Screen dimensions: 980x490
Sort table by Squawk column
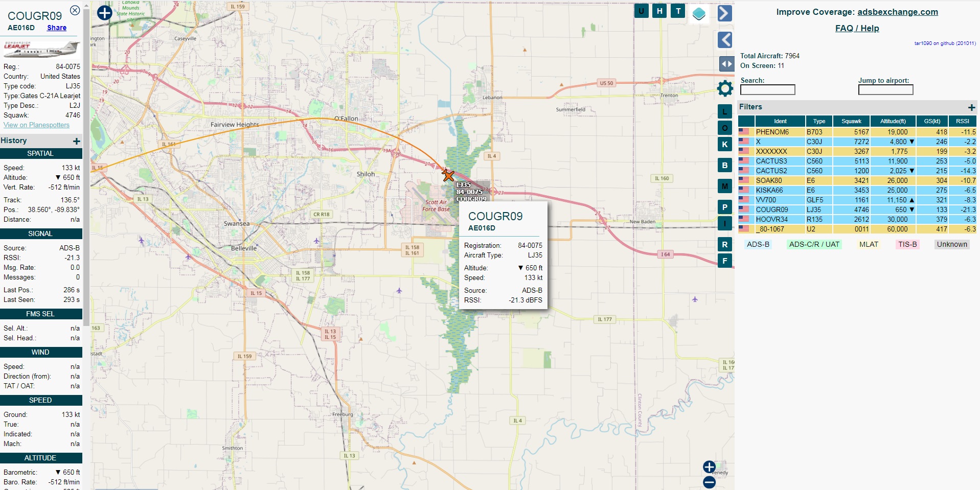click(x=852, y=121)
